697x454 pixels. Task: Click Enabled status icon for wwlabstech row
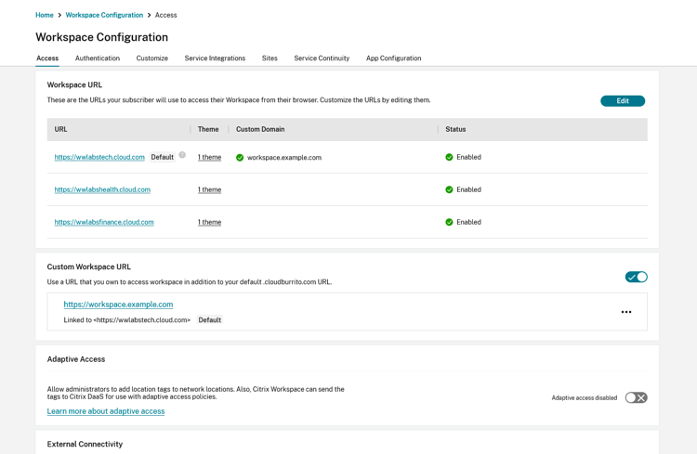[449, 157]
